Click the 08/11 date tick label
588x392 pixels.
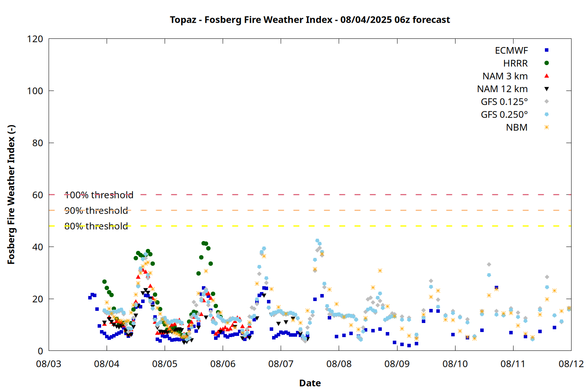point(513,364)
